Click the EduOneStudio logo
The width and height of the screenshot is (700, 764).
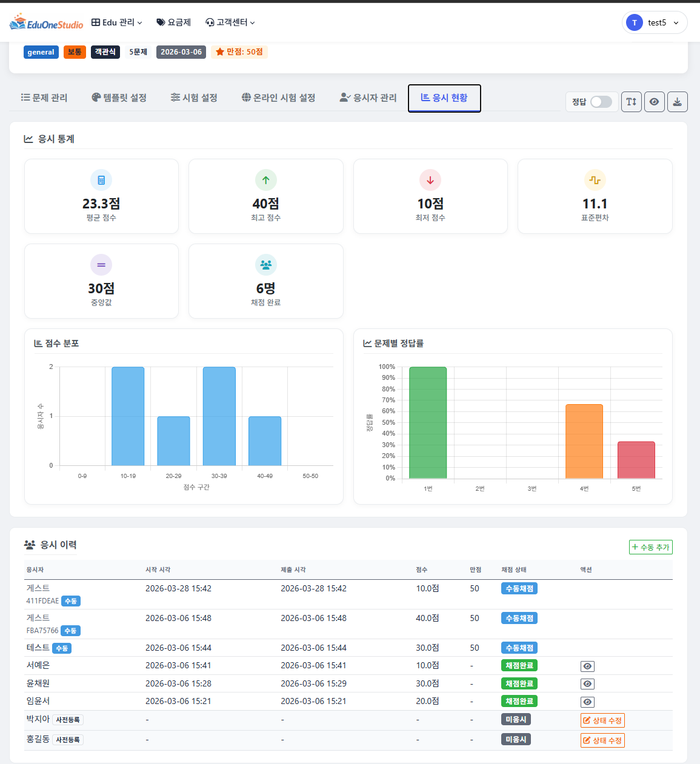(x=46, y=22)
